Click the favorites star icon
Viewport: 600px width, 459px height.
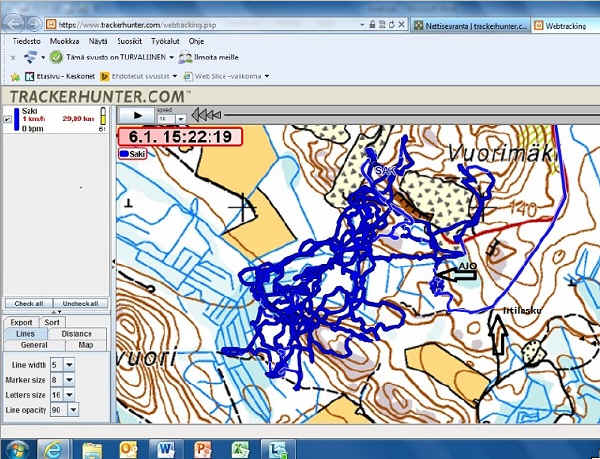coord(15,75)
